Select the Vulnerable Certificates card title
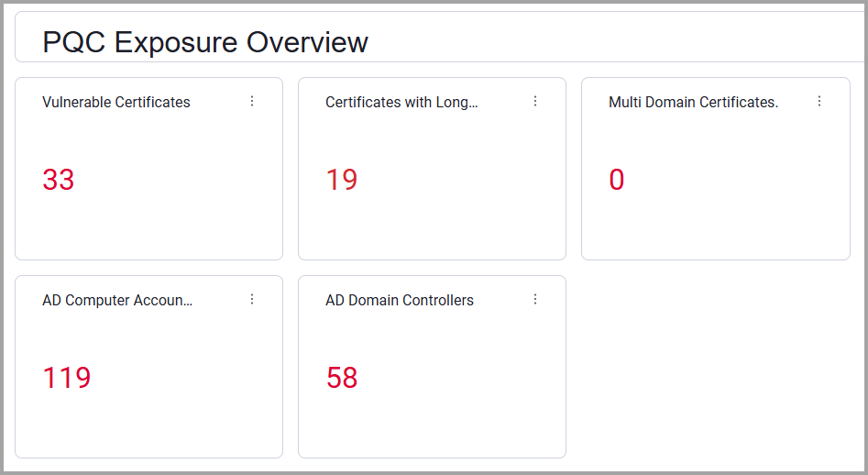Viewport: 868px width, 475px height. click(116, 102)
